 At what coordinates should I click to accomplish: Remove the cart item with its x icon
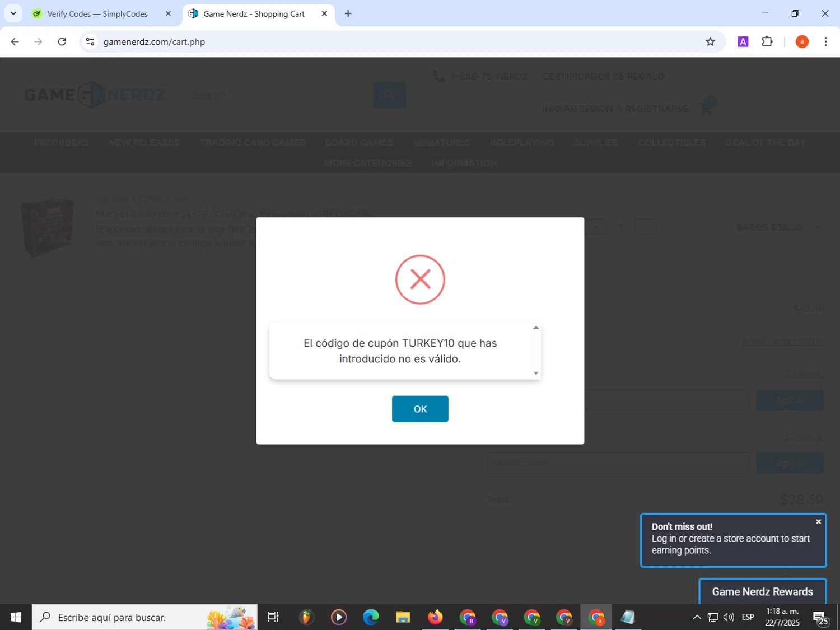[818, 227]
